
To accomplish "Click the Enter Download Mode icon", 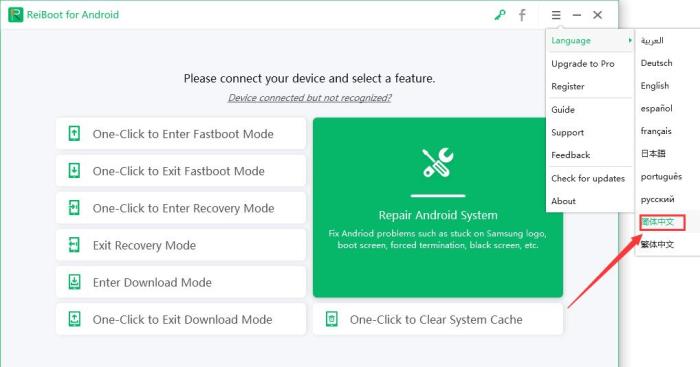I will coord(74,282).
